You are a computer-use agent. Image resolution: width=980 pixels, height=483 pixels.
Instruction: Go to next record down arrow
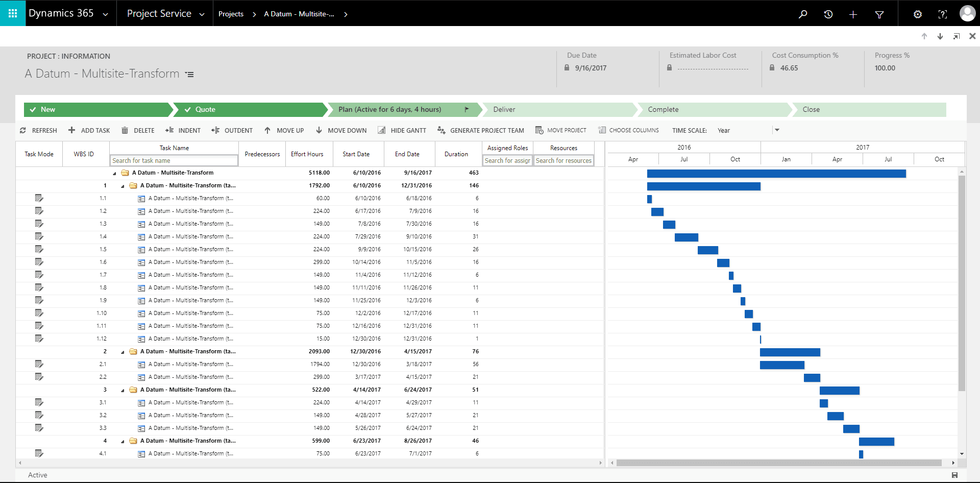(940, 36)
